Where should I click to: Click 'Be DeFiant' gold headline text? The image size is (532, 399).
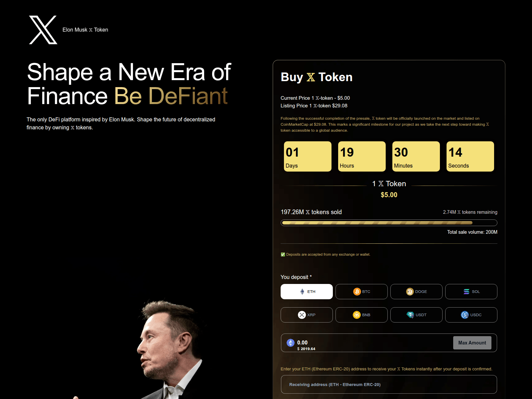click(171, 96)
